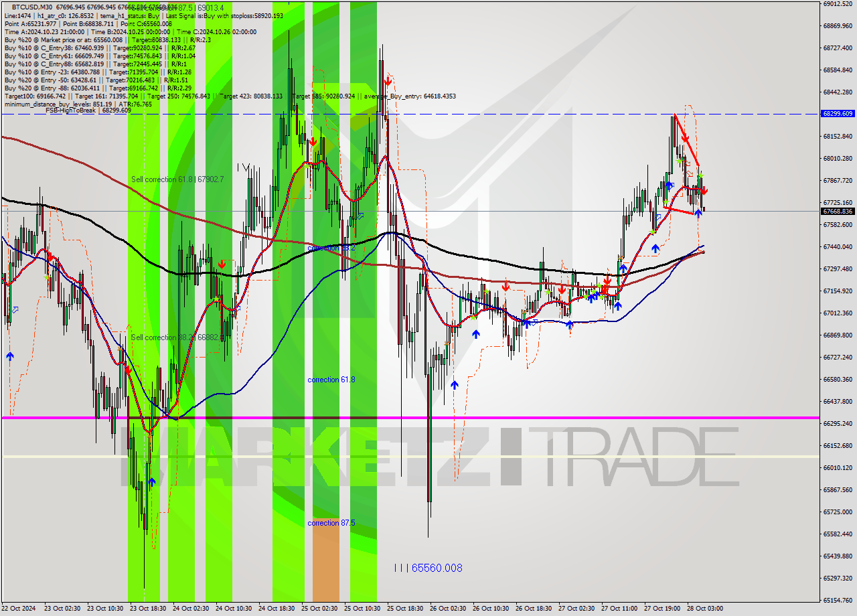Click the 'FSB-HighToBreak | 68299.609' label
Screen dimensions: 857x616
click(x=87, y=110)
